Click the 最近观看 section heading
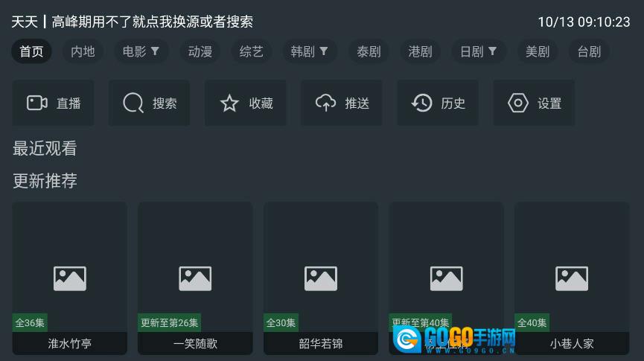This screenshot has width=644, height=361. [45, 148]
